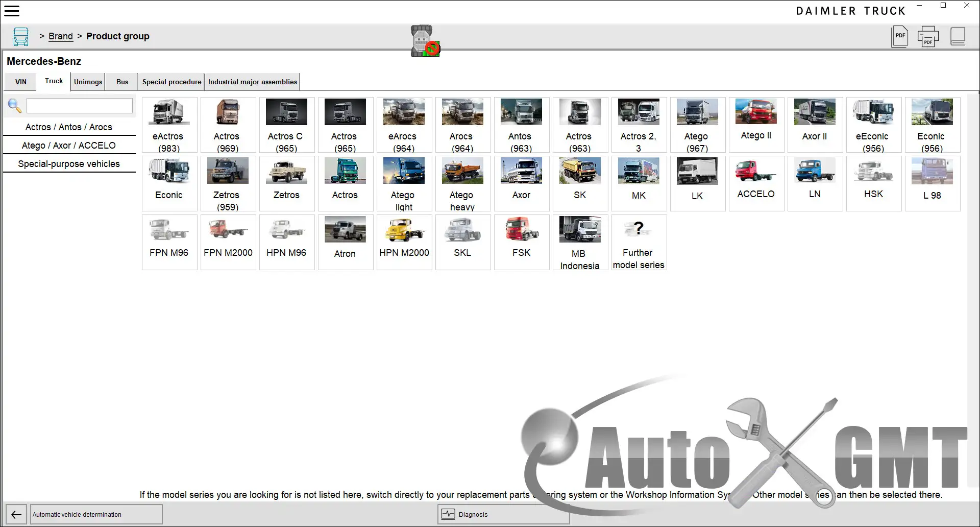Choose the Atego heavy tile
The width and height of the screenshot is (980, 527).
tap(463, 184)
